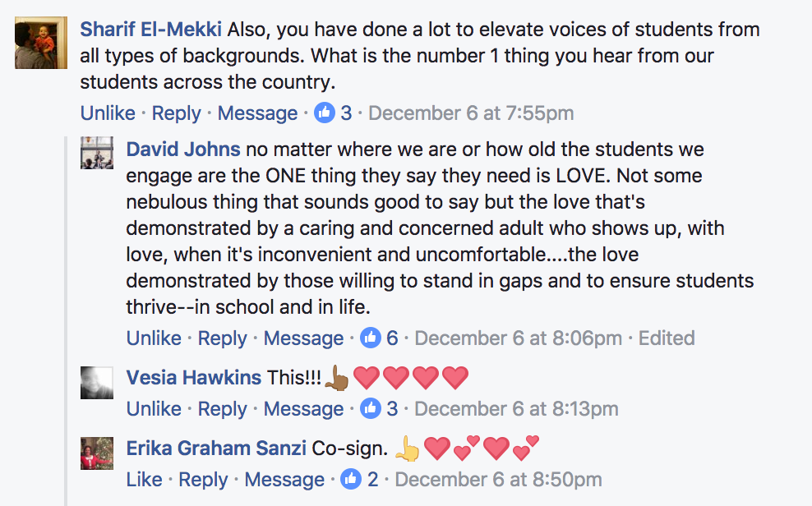Reply to David Johns' comment
812x506 pixels.
click(x=222, y=338)
